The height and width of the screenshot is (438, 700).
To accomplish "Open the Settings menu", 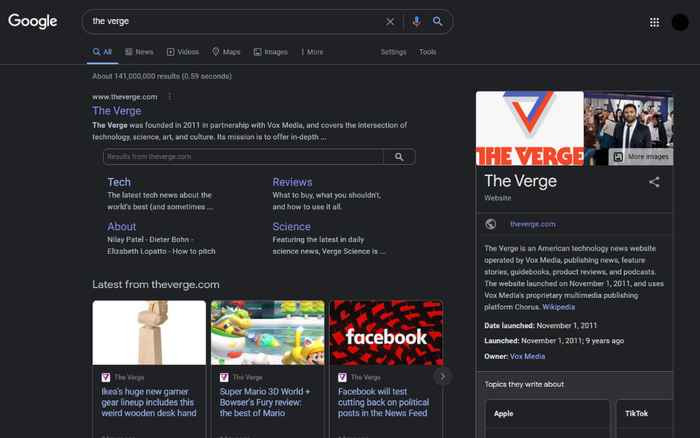I will click(x=393, y=52).
